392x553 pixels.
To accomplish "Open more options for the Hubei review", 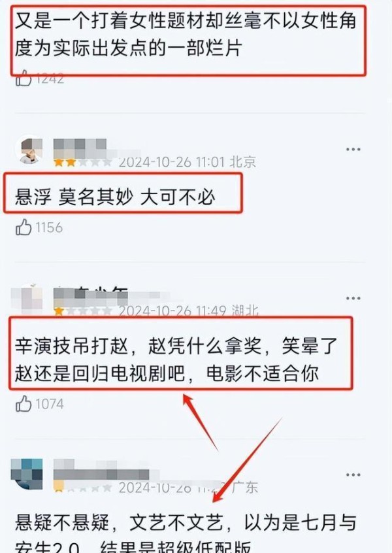I will (353, 298).
